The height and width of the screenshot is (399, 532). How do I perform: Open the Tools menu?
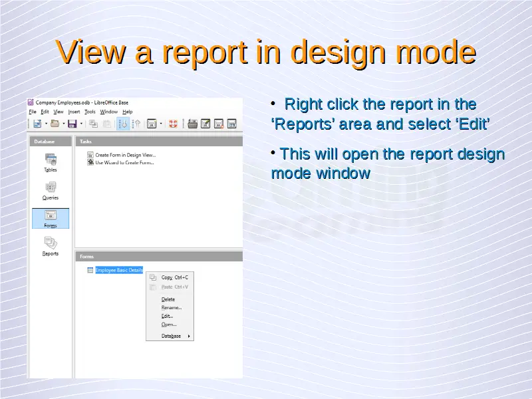pos(90,112)
